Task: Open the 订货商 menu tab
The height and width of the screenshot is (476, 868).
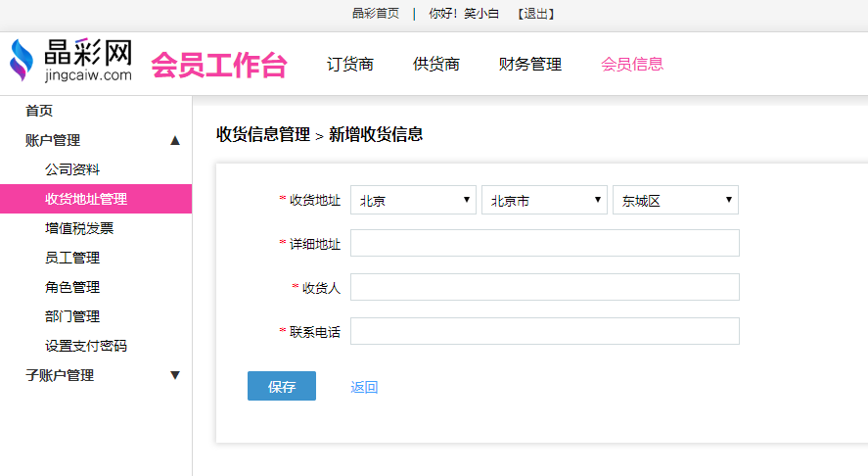Action: (x=350, y=65)
